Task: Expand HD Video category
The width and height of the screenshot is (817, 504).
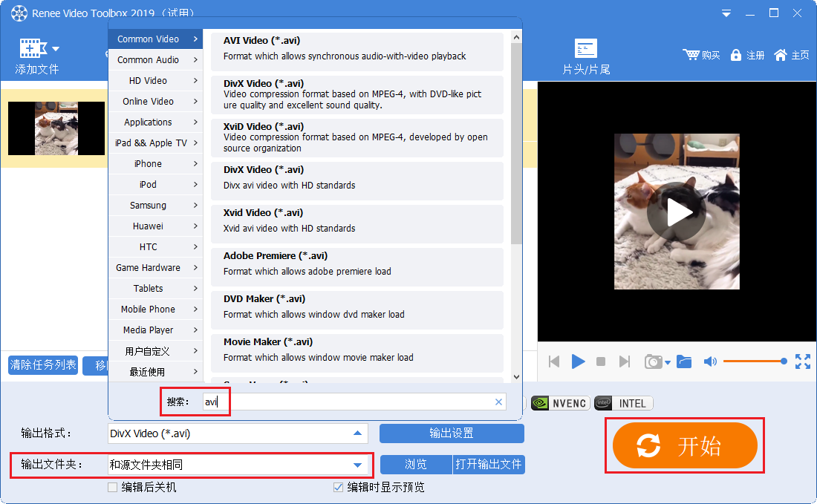Action: 155,81
